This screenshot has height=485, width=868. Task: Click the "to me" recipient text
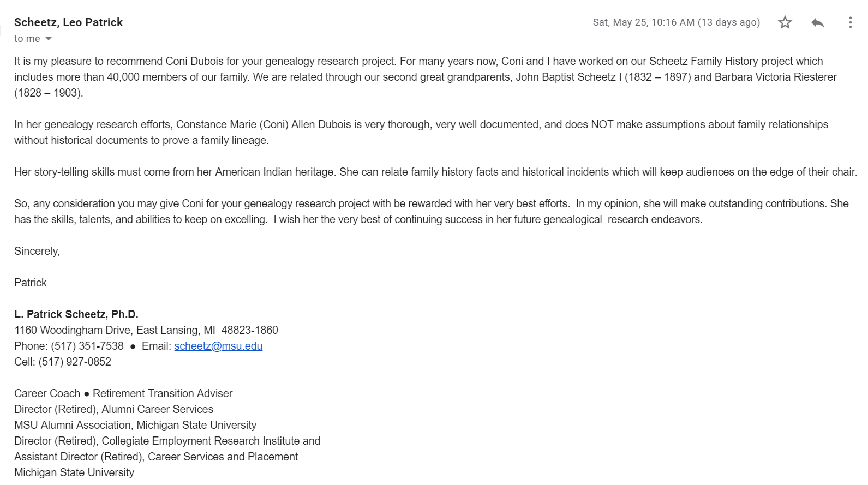[x=27, y=39]
